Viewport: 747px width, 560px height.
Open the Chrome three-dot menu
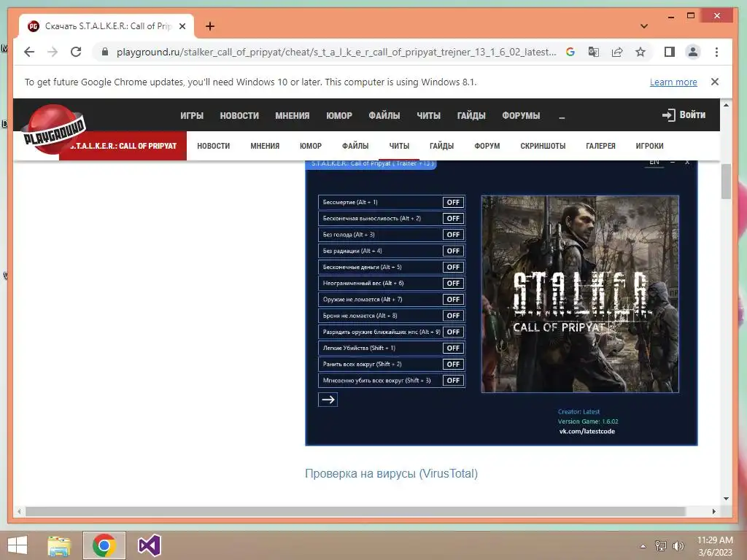(716, 52)
